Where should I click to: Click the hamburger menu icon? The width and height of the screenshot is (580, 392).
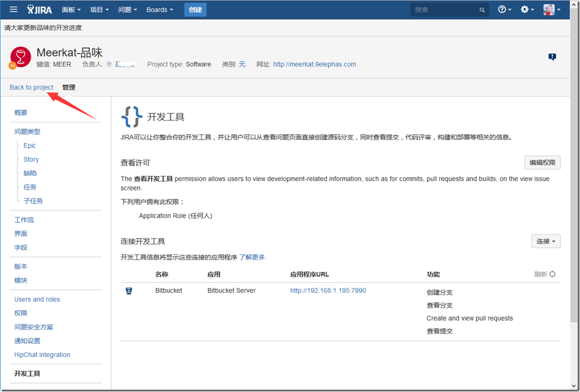[x=14, y=10]
